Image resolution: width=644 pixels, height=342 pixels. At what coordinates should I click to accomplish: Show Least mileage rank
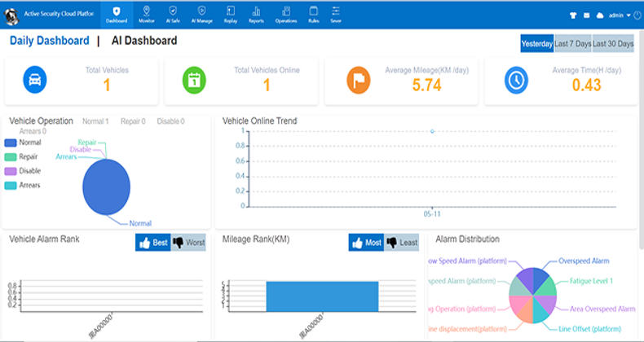click(402, 243)
